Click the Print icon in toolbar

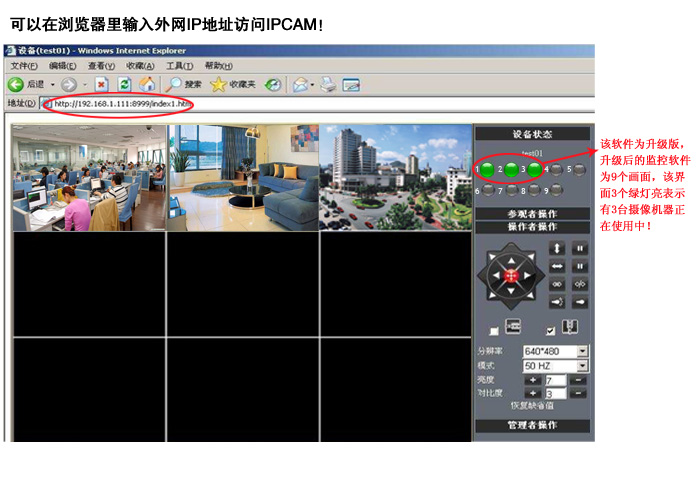[x=328, y=85]
